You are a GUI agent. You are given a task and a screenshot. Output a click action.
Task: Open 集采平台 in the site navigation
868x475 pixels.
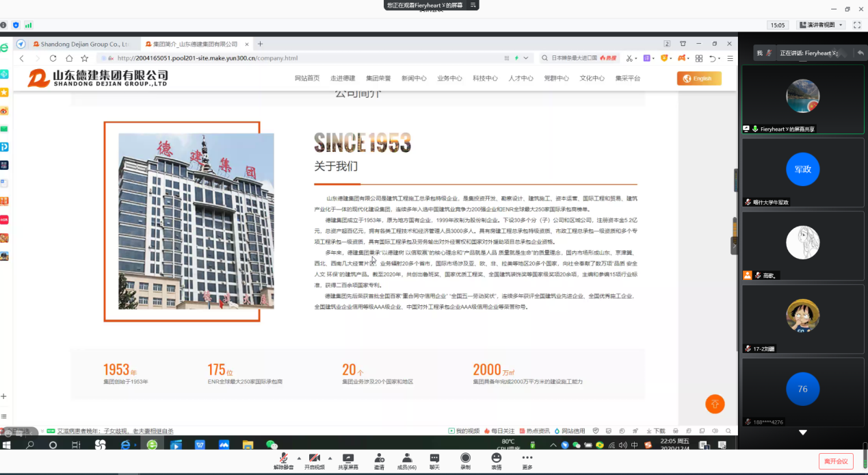pos(627,78)
